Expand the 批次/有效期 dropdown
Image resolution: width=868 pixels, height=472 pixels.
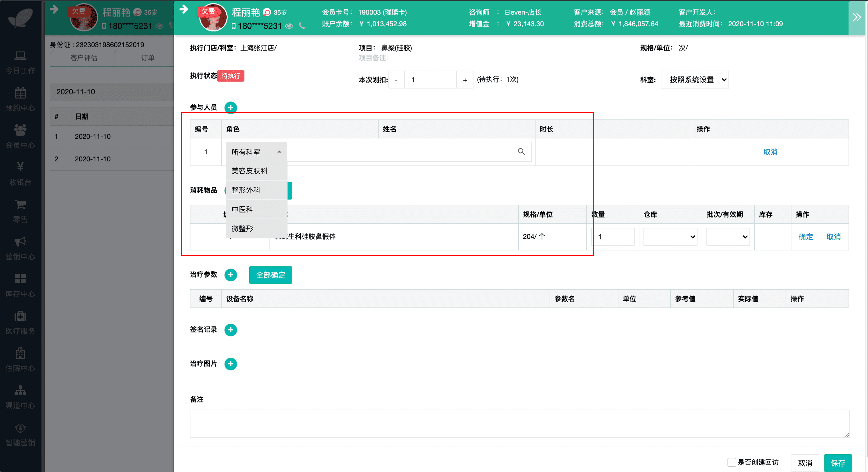point(728,237)
